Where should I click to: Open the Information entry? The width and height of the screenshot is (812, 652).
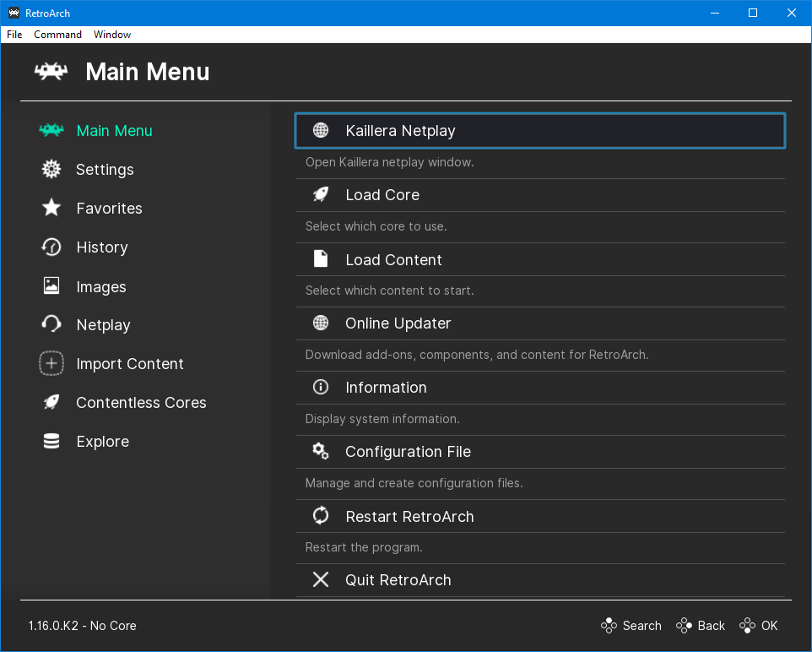tap(540, 388)
